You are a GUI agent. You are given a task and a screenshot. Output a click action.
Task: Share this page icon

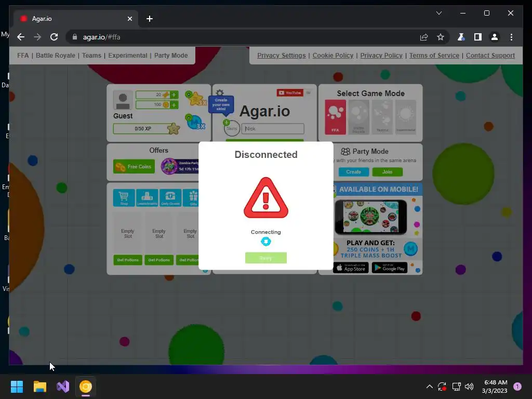424,37
